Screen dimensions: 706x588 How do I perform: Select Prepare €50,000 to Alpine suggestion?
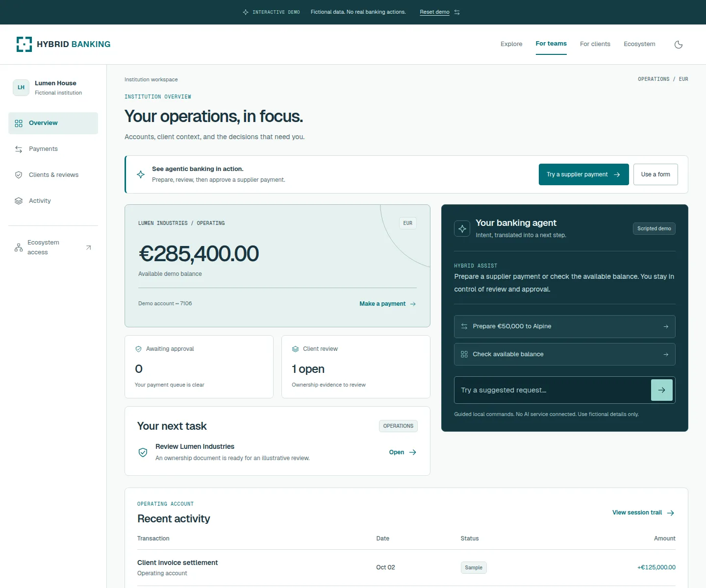coord(564,326)
